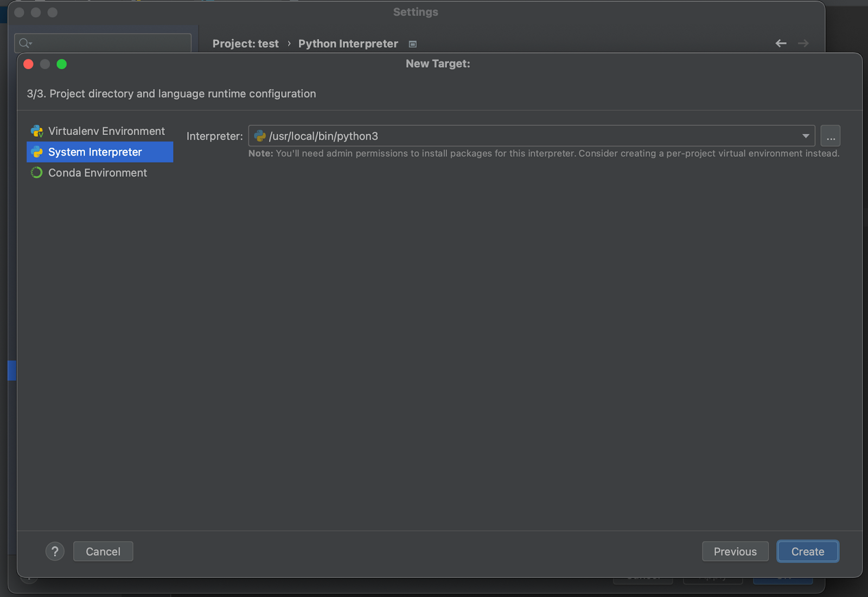The height and width of the screenshot is (597, 868).
Task: Click the green zoom button of New Target
Action: [62, 65]
